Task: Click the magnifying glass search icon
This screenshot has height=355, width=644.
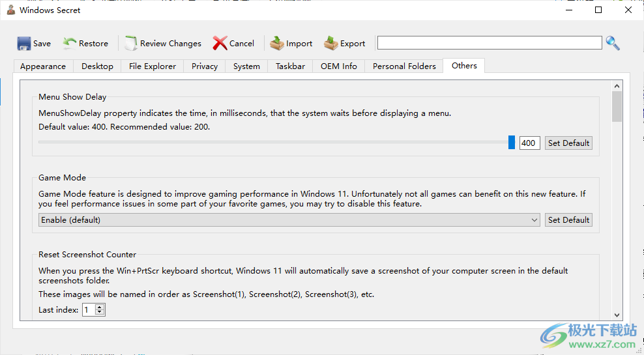Action: [613, 43]
